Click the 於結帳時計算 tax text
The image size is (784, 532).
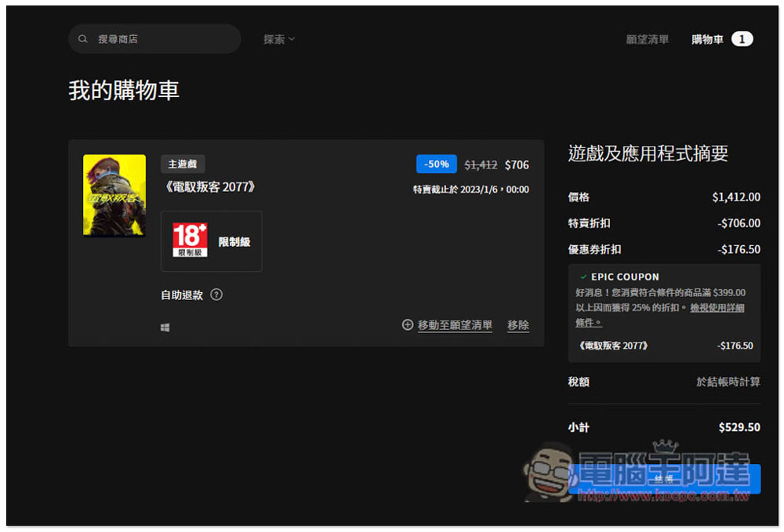728,382
